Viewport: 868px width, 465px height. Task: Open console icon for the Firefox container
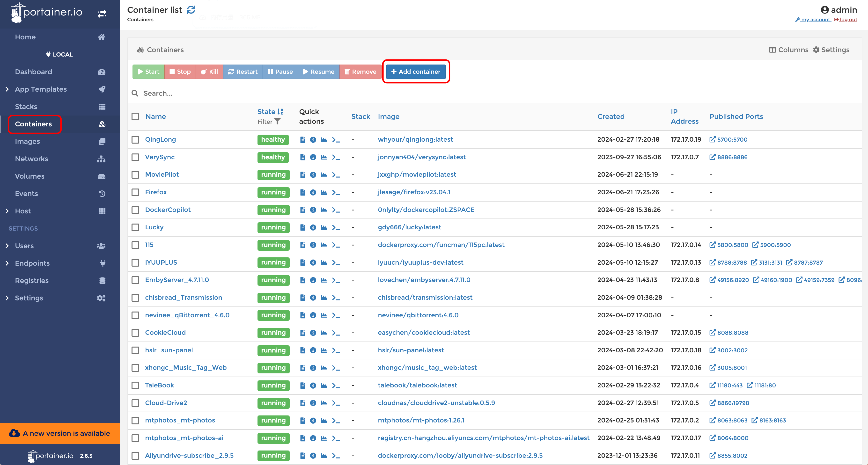point(336,192)
